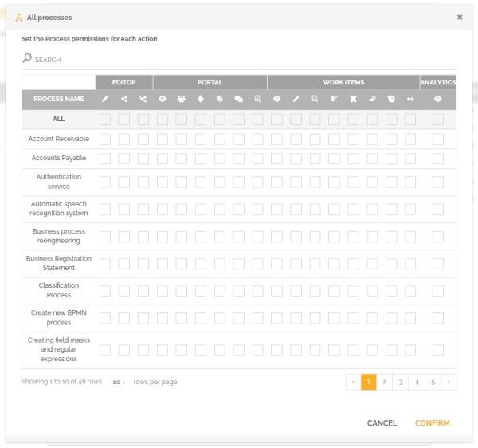Click the Editor pencil icon in header
The width and height of the screenshot is (478, 448).
click(x=105, y=99)
